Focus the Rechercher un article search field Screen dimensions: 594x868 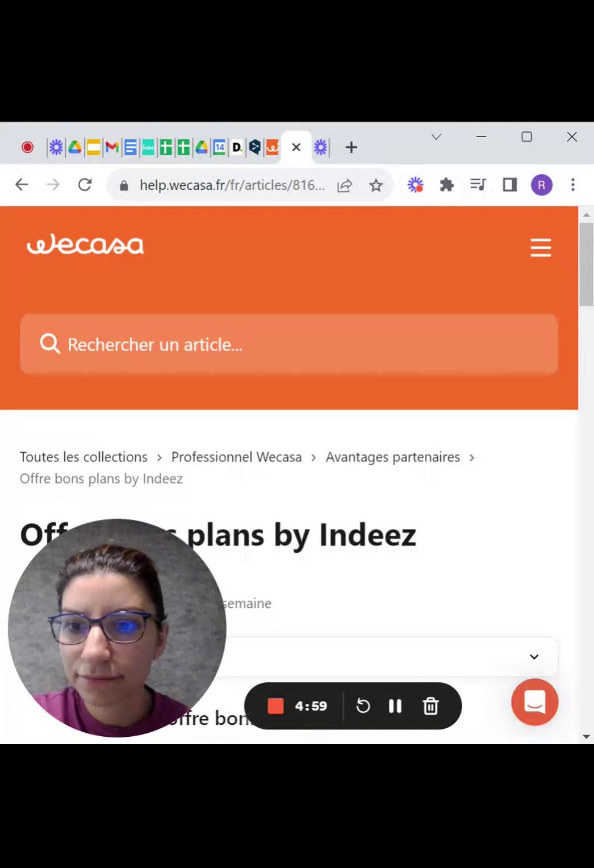(x=289, y=344)
